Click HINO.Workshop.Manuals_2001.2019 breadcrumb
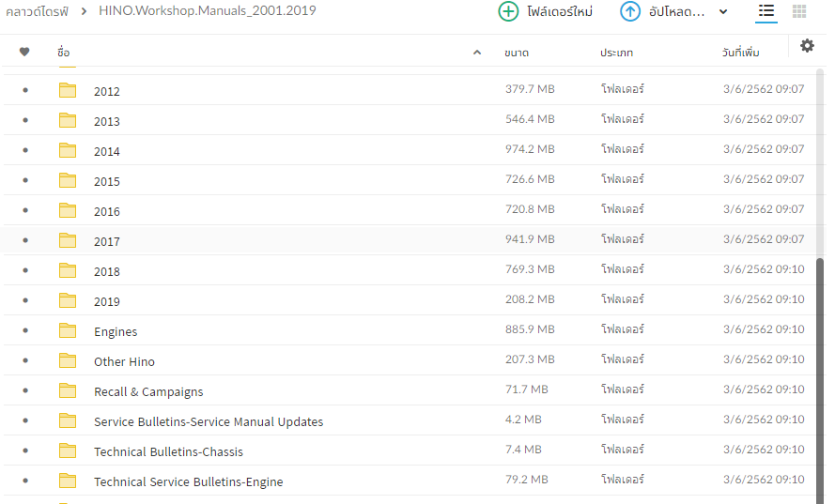This screenshot has width=835, height=504. tap(208, 10)
